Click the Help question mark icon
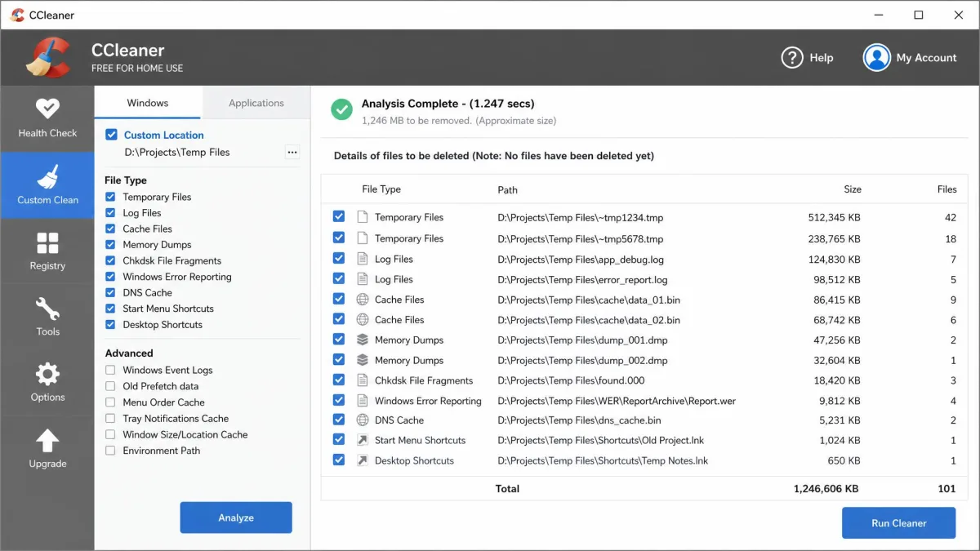The width and height of the screenshot is (980, 551). pos(792,57)
